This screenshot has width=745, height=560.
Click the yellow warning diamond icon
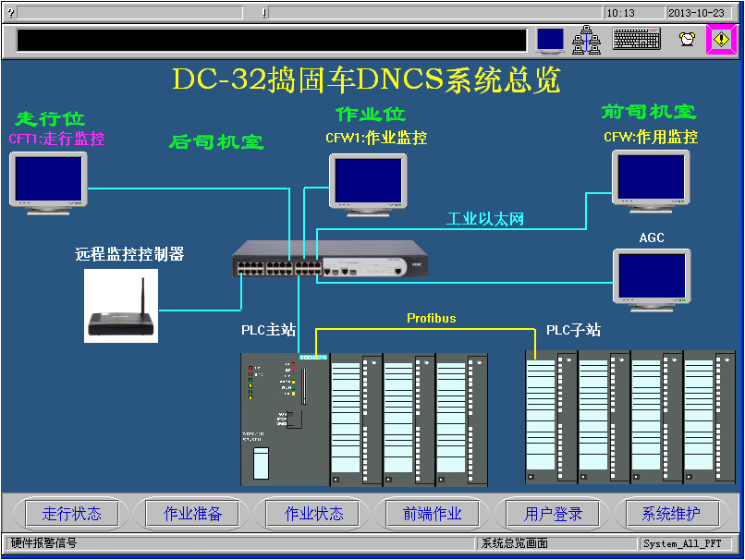(x=721, y=40)
